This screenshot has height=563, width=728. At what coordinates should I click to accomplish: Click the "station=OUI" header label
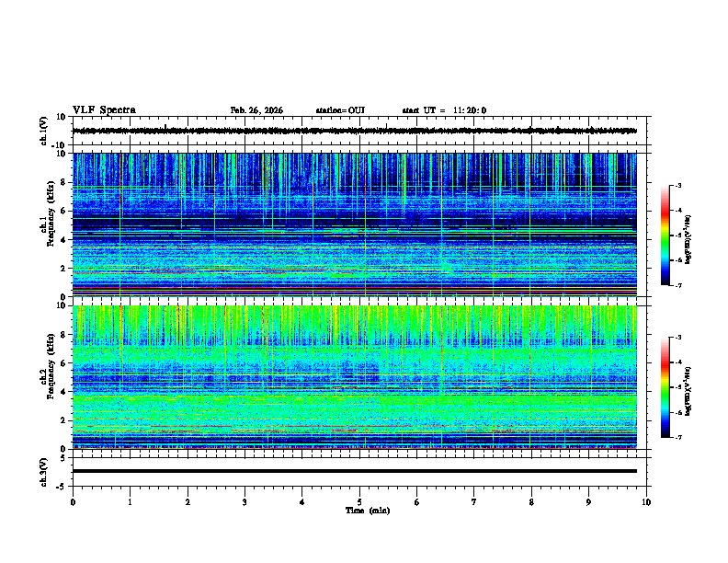click(340, 110)
